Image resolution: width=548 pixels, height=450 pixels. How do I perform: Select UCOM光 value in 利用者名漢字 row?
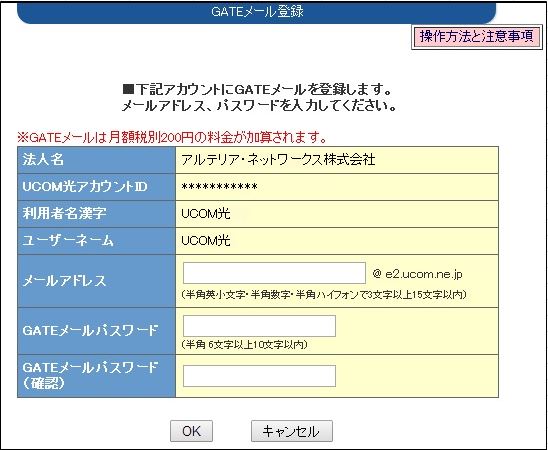click(206, 213)
